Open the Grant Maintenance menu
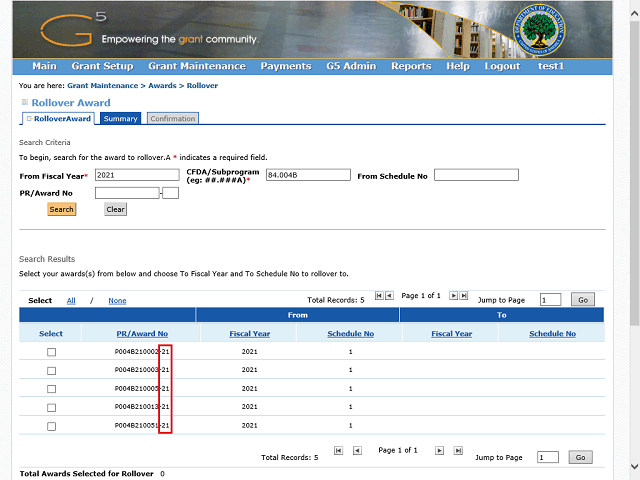 (x=196, y=66)
